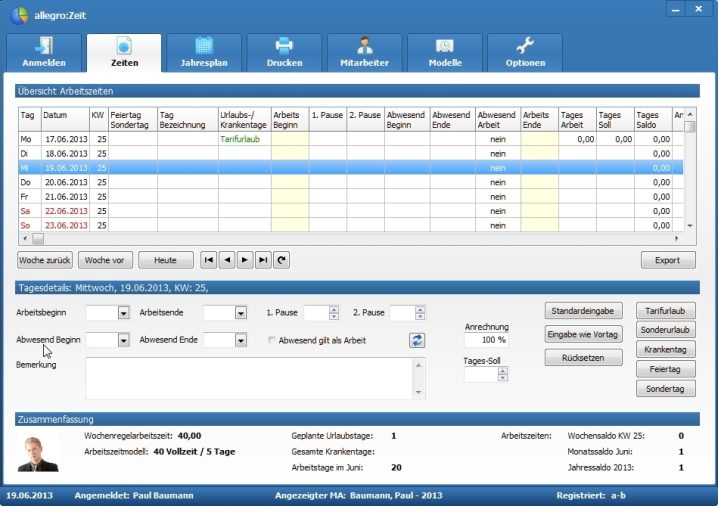Click the Export button
718x506 pixels.
[667, 260]
